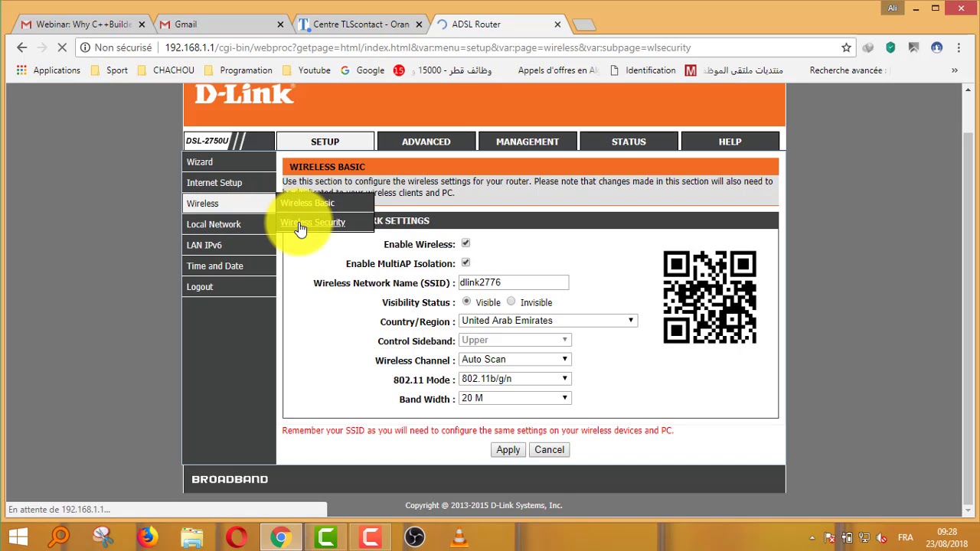
Task: Expand the Wireless Channel dropdown
Action: coord(514,360)
